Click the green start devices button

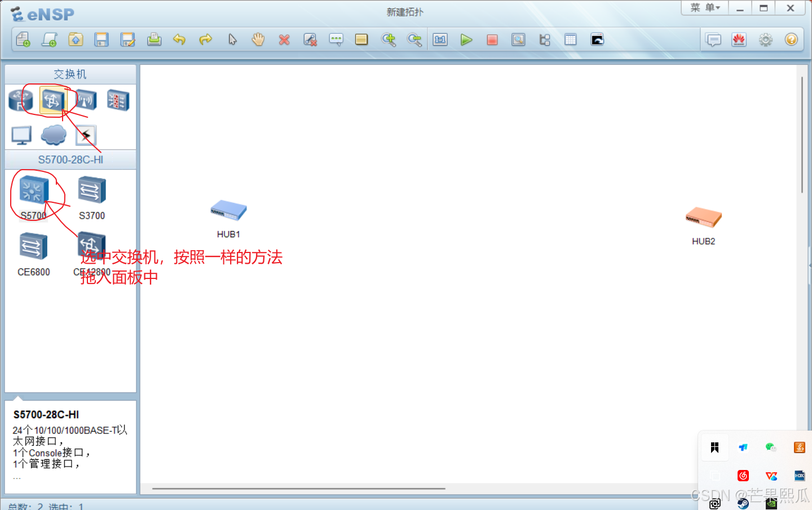(x=466, y=39)
